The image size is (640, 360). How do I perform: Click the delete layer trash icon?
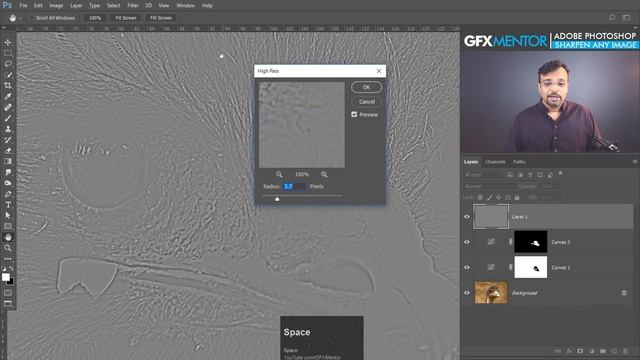click(x=625, y=351)
